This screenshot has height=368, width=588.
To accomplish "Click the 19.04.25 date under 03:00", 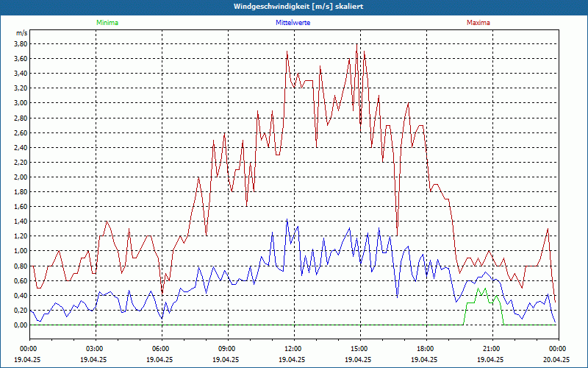I will click(x=93, y=359).
